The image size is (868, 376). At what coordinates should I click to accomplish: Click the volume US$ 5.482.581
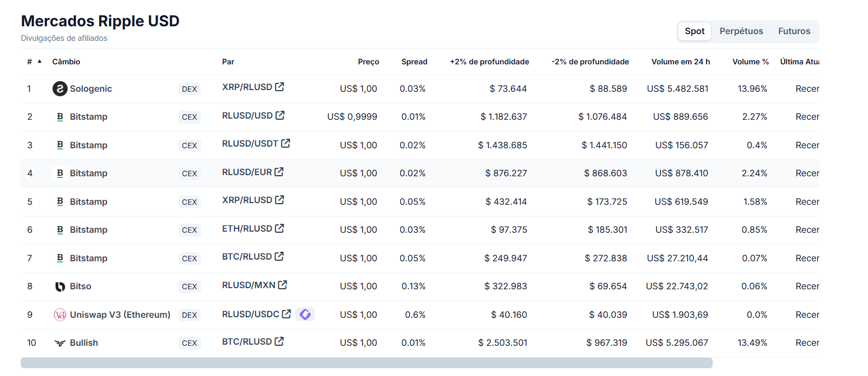point(677,88)
